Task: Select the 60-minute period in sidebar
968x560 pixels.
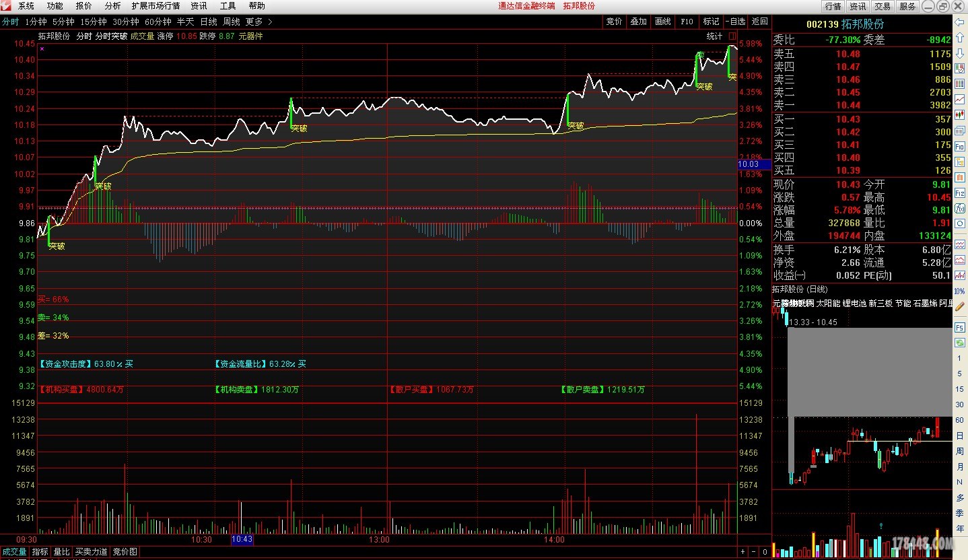Action: pyautogui.click(x=960, y=420)
